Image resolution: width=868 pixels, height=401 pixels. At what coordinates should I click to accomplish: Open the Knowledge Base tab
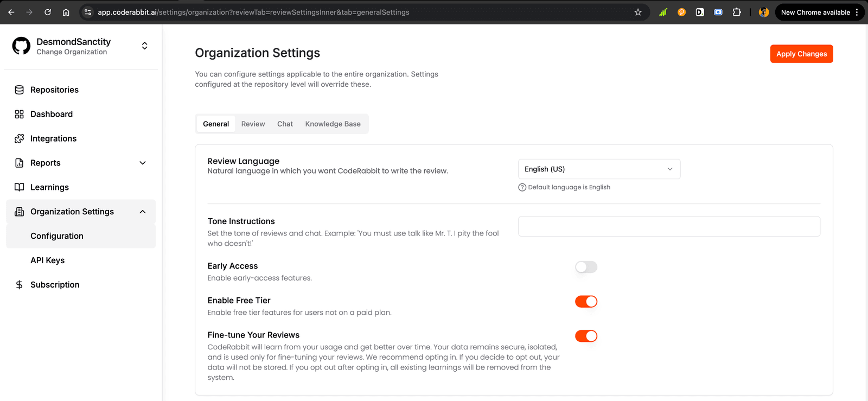pyautogui.click(x=333, y=124)
